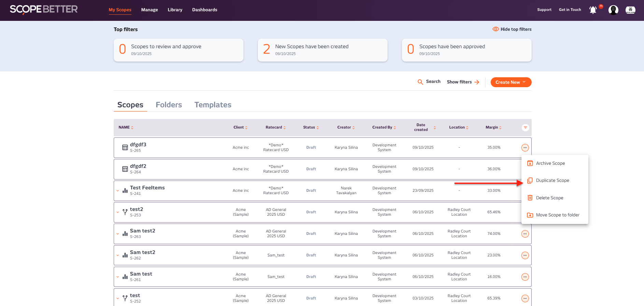Open the Get in Touch link
Viewport: 644px width, 306px height.
point(570,10)
